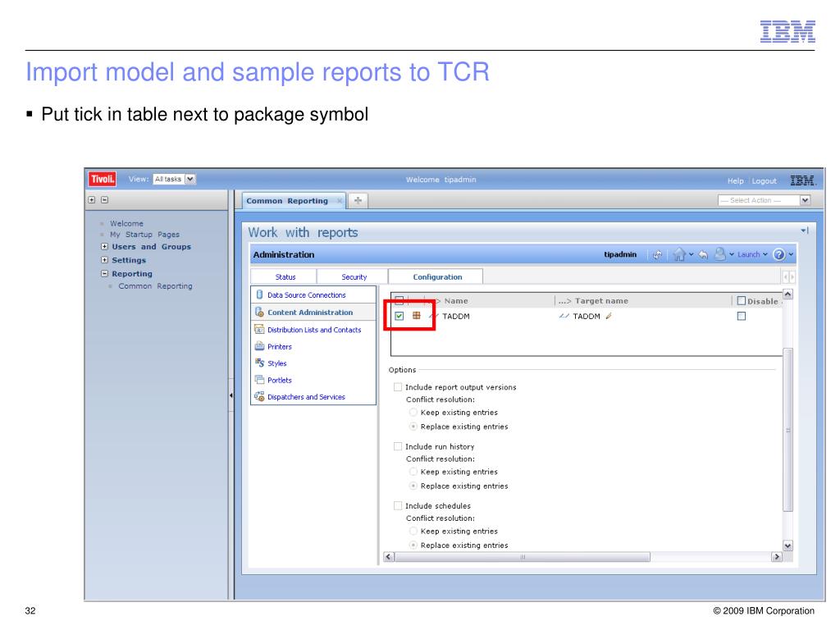This screenshot has width=840, height=630.
Task: Select Keep existing entries under schedules
Action: 413,531
